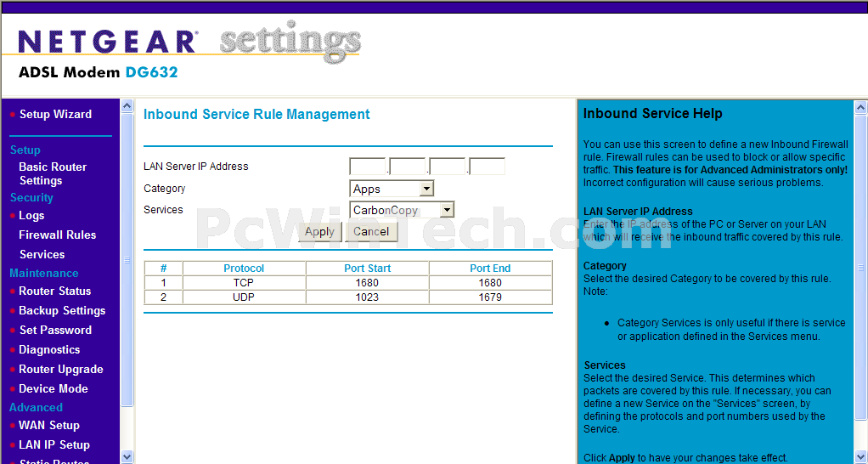Click the sidebar scrollbar thumb
Image resolution: width=868 pixels, height=464 pixels.
(127, 260)
